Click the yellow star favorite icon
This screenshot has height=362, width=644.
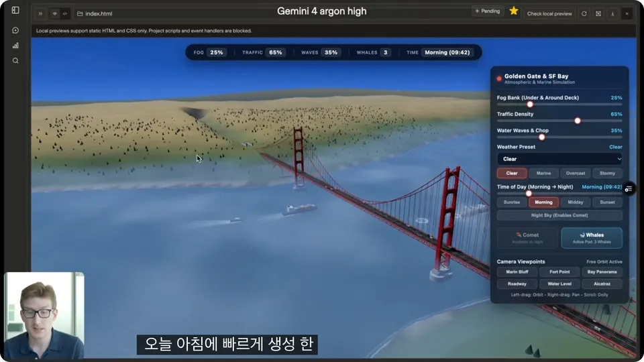pyautogui.click(x=513, y=11)
